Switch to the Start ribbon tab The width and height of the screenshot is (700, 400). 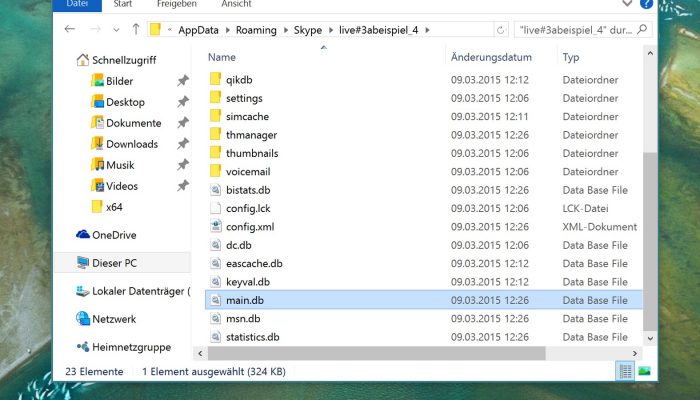tap(122, 4)
